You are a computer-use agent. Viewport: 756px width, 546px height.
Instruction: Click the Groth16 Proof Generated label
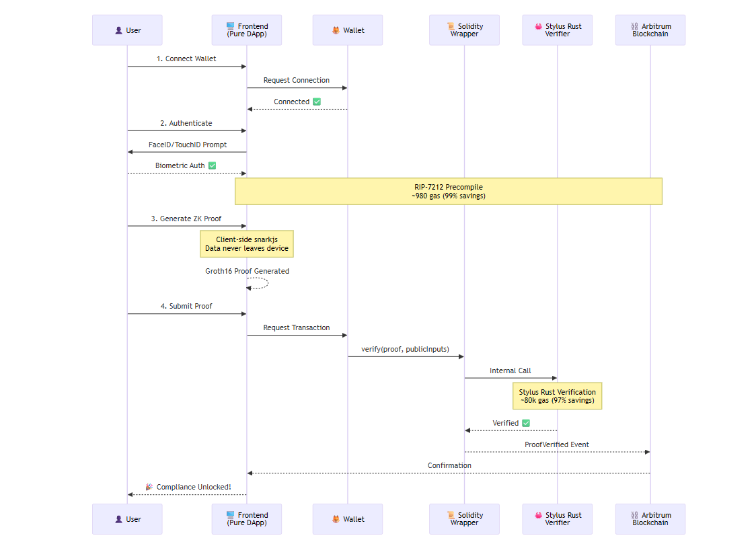click(x=247, y=271)
